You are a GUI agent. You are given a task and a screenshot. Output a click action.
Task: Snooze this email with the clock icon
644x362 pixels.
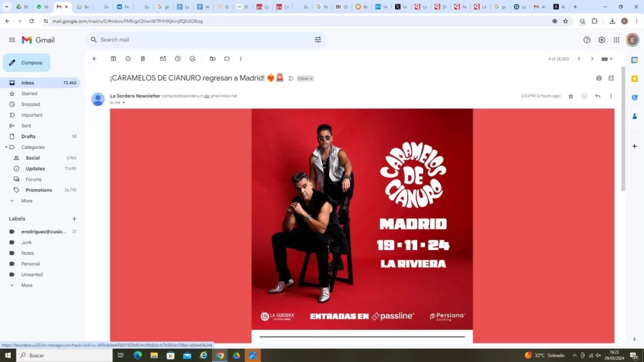[178, 59]
